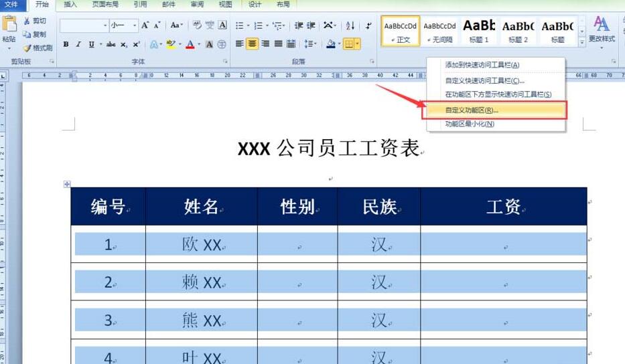Image resolution: width=625 pixels, height=364 pixels.
Task: Apply the 无间隔 style
Action: 439,31
